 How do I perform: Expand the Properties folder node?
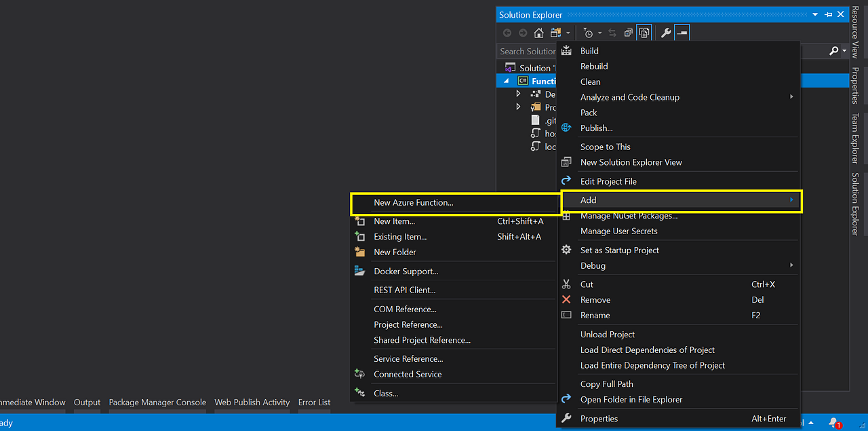coord(518,107)
